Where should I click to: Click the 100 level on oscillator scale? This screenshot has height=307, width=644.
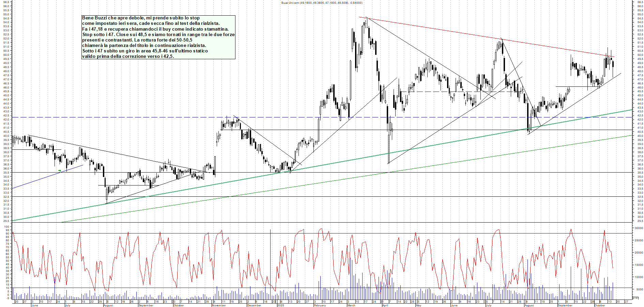6,226
